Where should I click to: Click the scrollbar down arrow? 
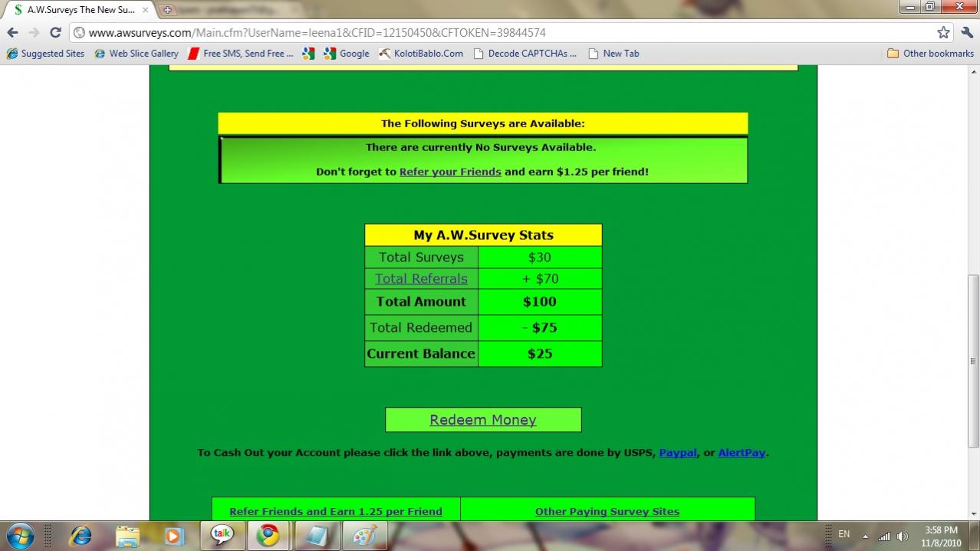[x=973, y=514]
